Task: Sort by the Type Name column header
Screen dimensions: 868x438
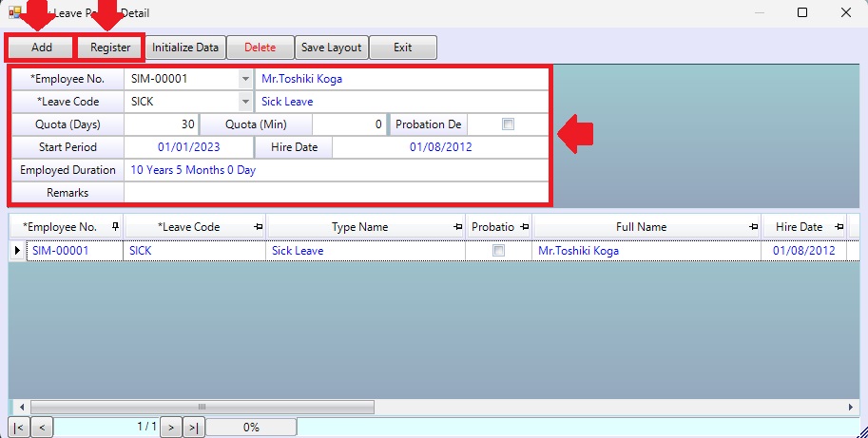Action: pos(359,227)
